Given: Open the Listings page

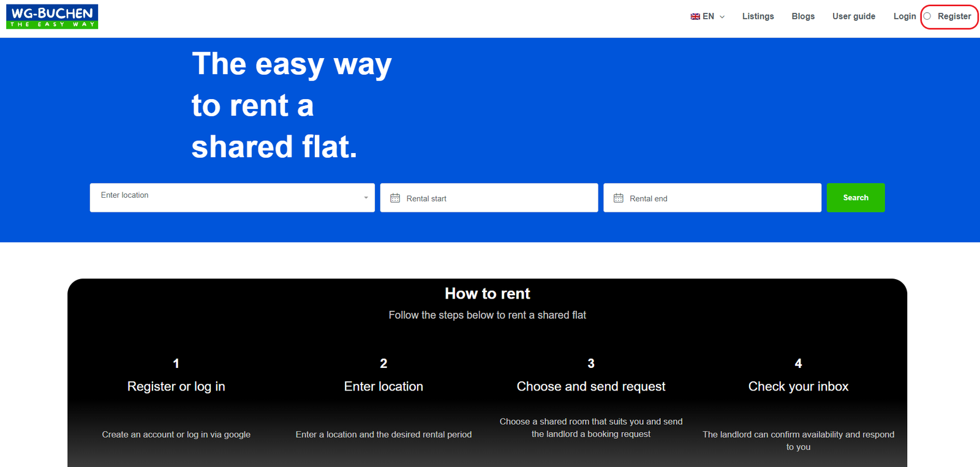Looking at the screenshot, I should 758,17.
